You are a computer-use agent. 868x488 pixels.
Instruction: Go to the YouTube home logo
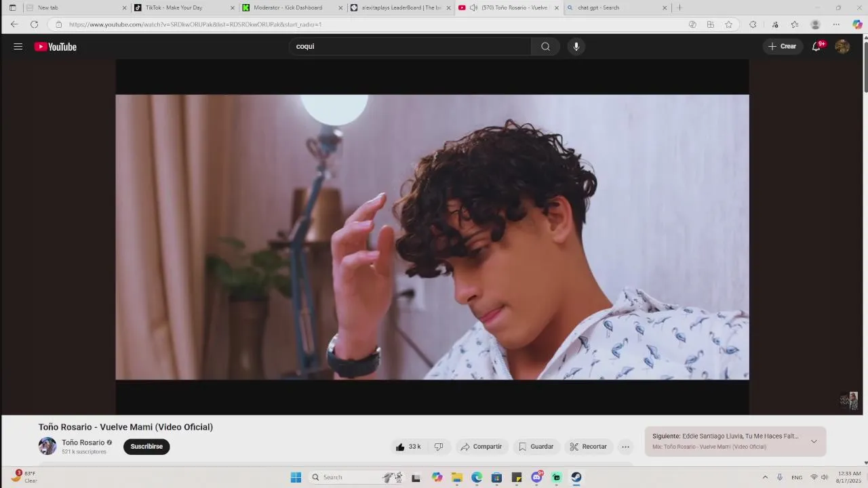56,47
